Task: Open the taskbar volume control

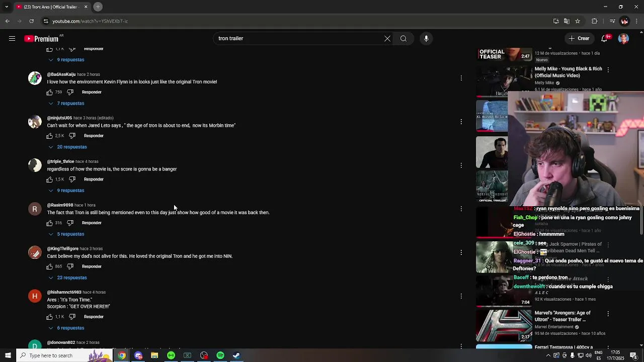Action: (588, 355)
